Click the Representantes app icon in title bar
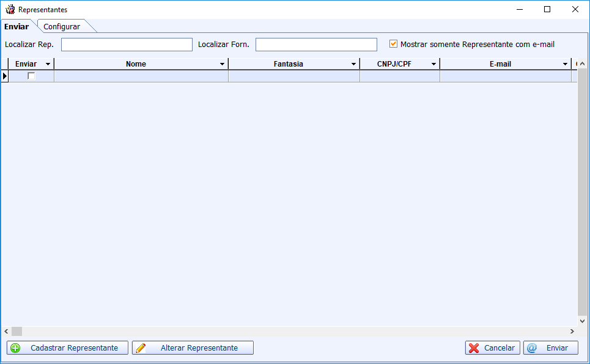590x364 pixels. [10, 10]
